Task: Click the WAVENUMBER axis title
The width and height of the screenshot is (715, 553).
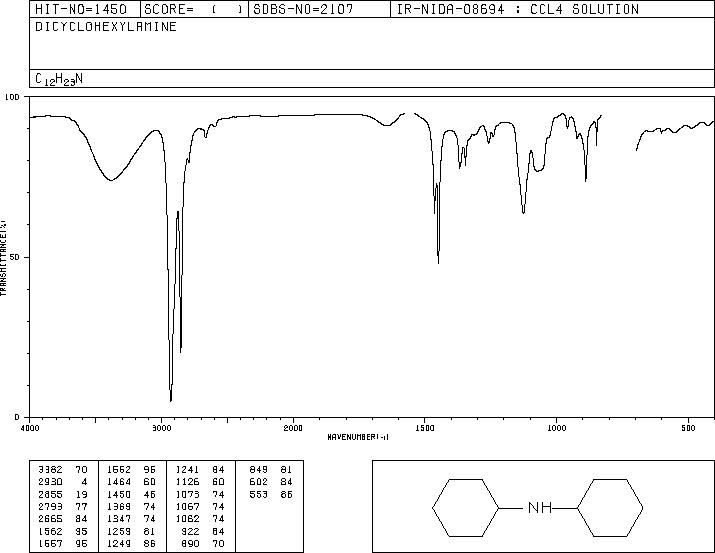Action: (x=358, y=437)
